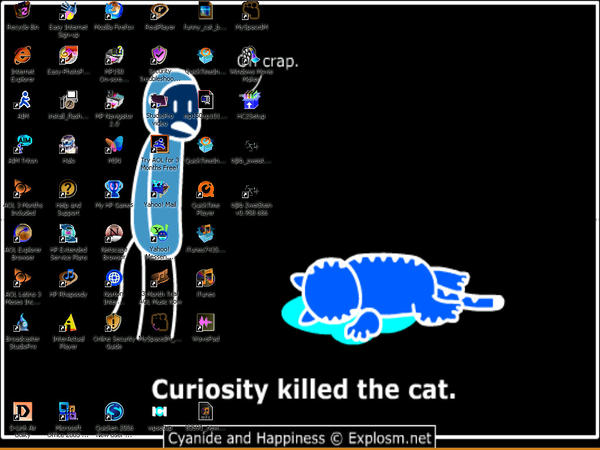Launch the AOL Explorer Browser shortcut
The height and width of the screenshot is (450, 600).
pos(23,233)
